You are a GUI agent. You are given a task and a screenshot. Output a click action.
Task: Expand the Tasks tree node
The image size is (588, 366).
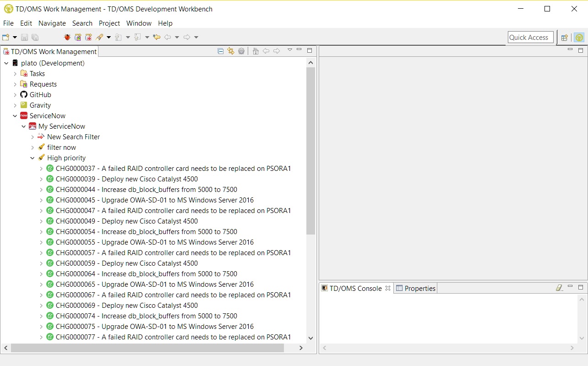pyautogui.click(x=15, y=74)
